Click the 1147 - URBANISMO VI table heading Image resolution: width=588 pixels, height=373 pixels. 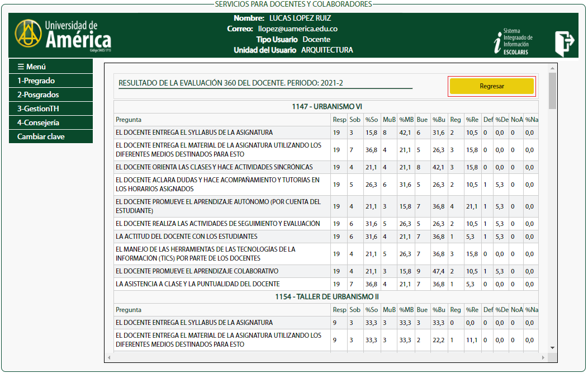327,107
